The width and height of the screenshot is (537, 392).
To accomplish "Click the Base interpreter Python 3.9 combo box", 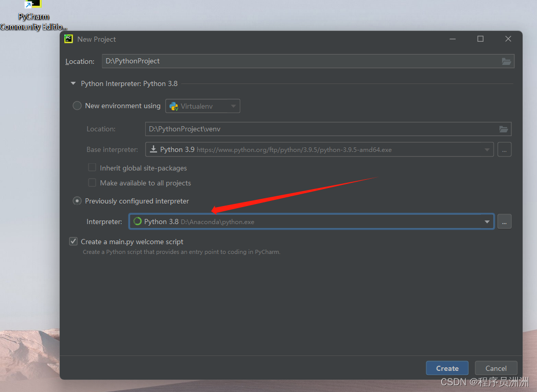I will pyautogui.click(x=319, y=149).
